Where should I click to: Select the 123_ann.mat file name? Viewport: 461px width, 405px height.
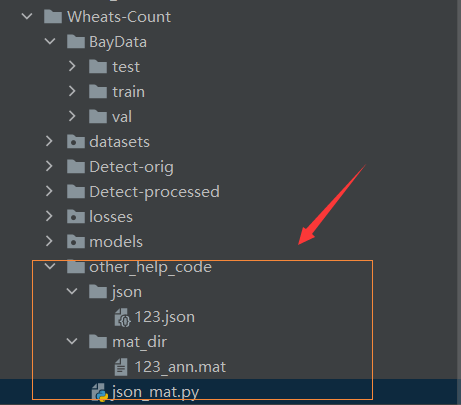click(x=180, y=367)
